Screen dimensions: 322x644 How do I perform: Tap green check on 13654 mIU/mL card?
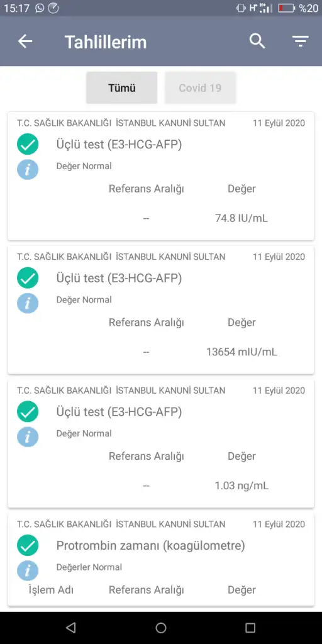click(28, 278)
